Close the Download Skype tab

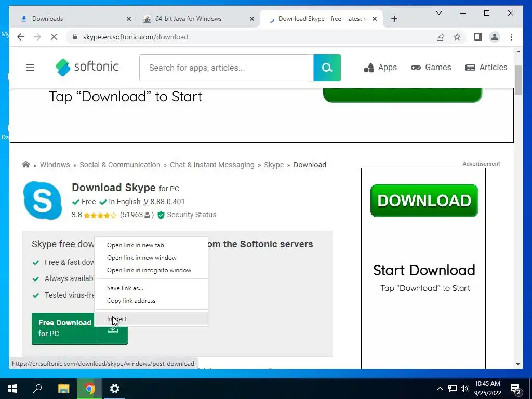tap(375, 19)
